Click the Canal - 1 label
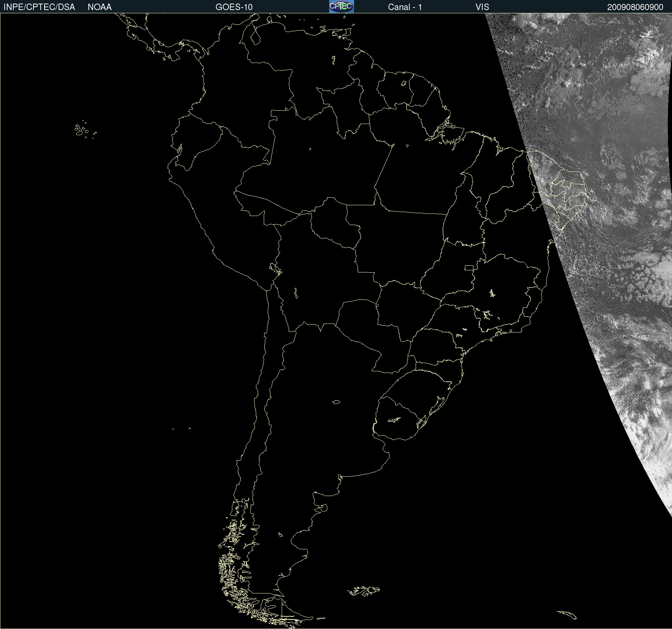The width and height of the screenshot is (672, 629). 405,7
